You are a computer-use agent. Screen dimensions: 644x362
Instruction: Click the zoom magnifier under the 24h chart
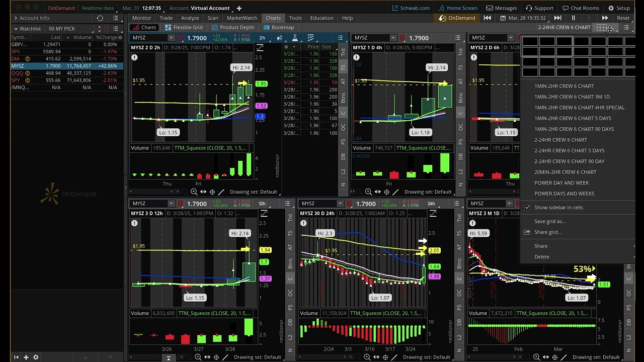coord(367,357)
